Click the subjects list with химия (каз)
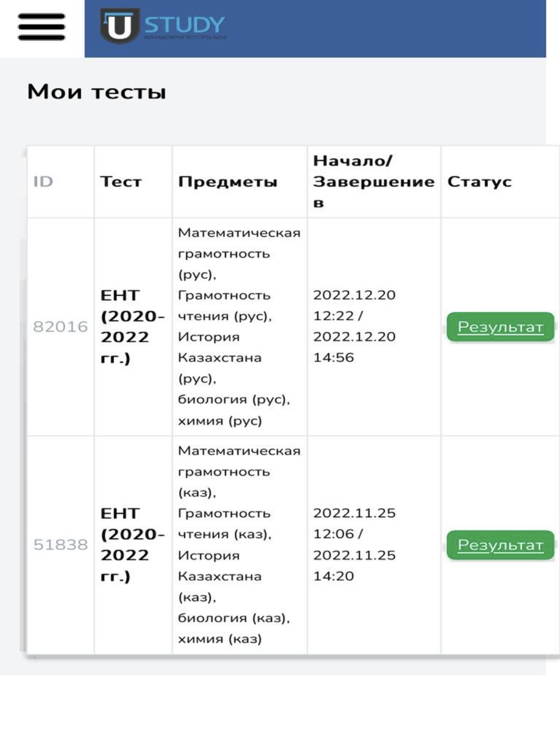The width and height of the screenshot is (560, 740). (239, 545)
